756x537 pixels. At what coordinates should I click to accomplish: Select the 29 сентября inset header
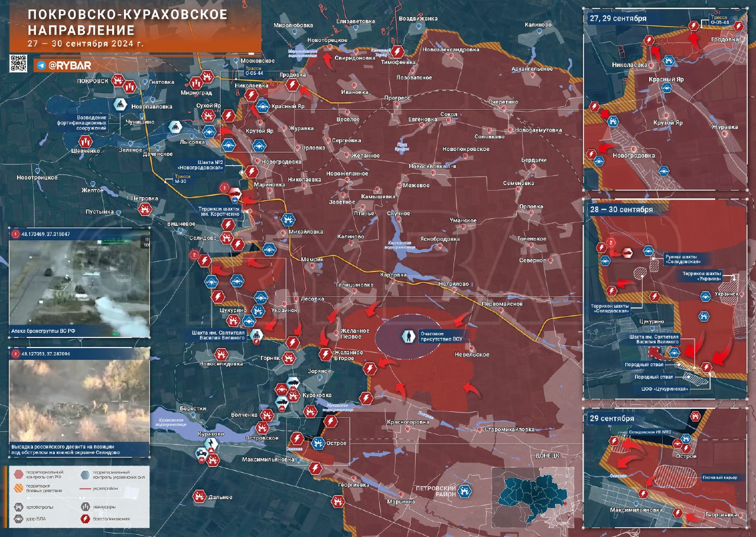pyautogui.click(x=611, y=418)
